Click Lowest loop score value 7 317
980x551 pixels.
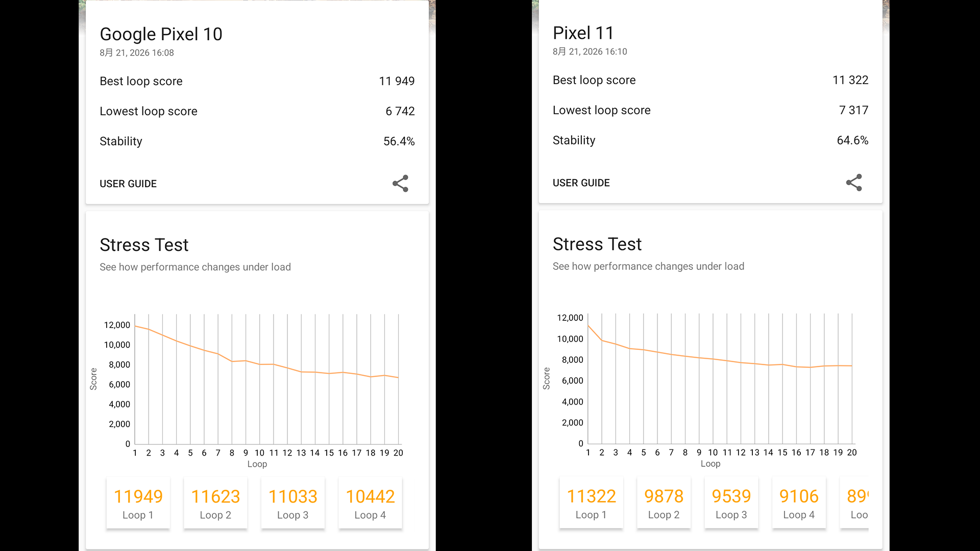(x=854, y=110)
